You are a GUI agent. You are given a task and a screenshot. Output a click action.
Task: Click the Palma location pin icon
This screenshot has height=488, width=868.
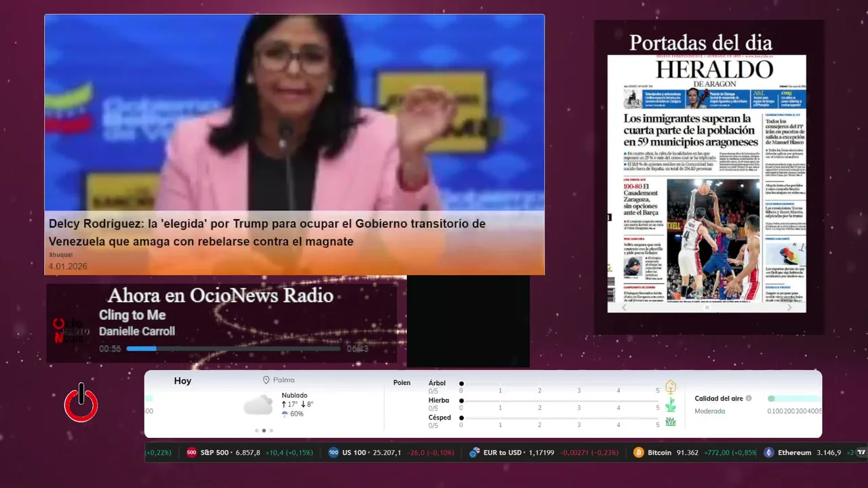point(267,380)
